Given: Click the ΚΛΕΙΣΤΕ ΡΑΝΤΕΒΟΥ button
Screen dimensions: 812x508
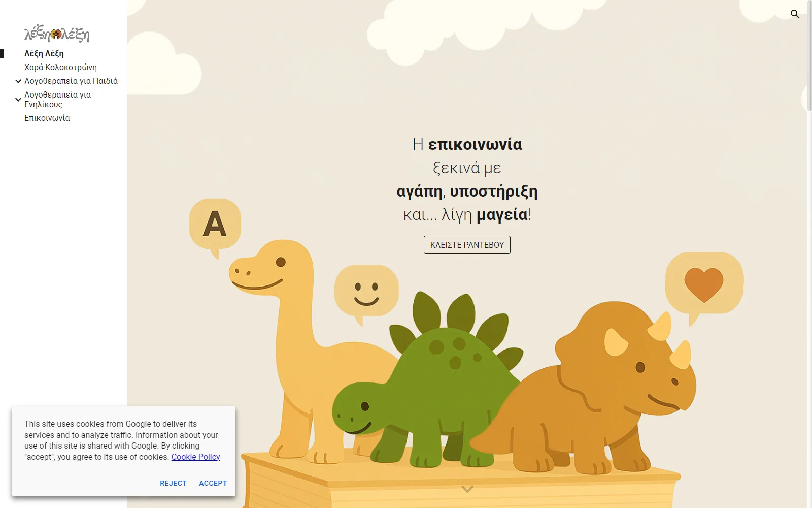Looking at the screenshot, I should tap(467, 245).
